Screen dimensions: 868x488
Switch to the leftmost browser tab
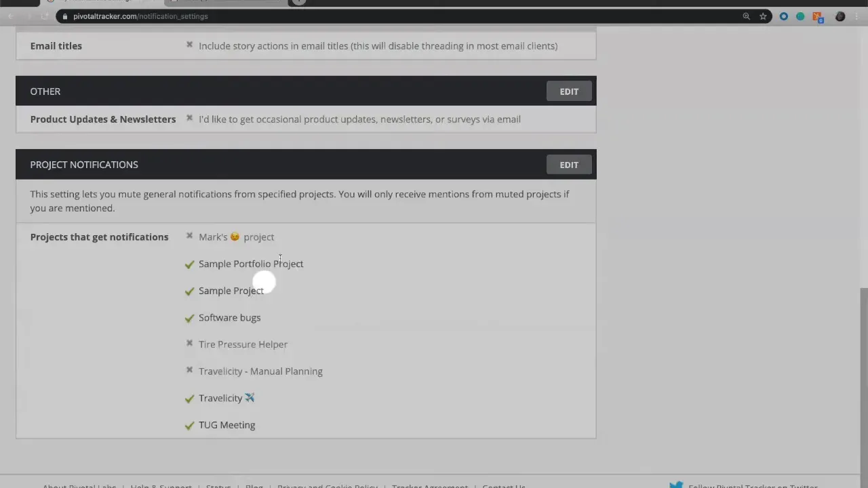coord(20,3)
